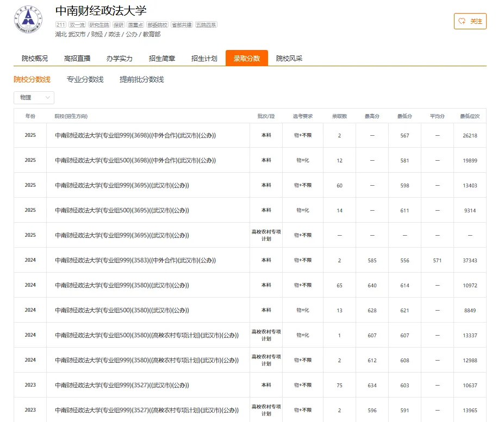Click the 最低分 value 621
Screen dimensions: 504x422
point(405,311)
